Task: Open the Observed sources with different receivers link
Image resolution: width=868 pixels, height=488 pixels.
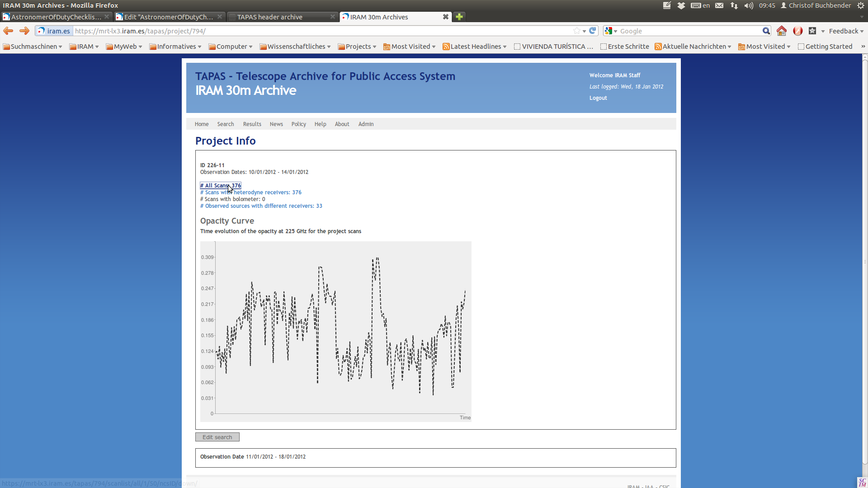Action: (261, 206)
